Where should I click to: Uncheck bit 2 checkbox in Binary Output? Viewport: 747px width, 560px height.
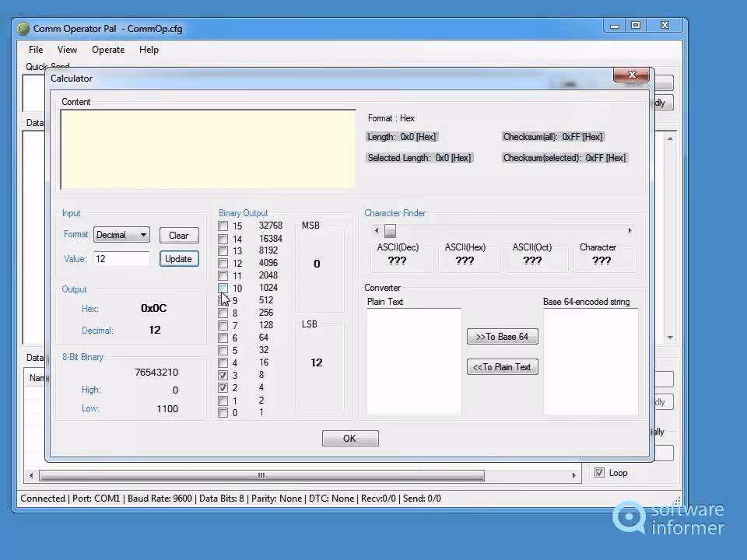(223, 387)
